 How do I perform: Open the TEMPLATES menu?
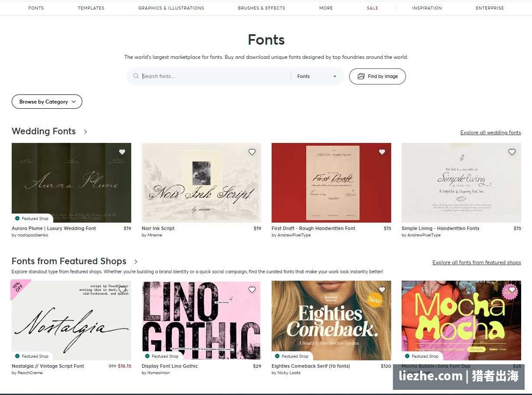[x=91, y=8]
